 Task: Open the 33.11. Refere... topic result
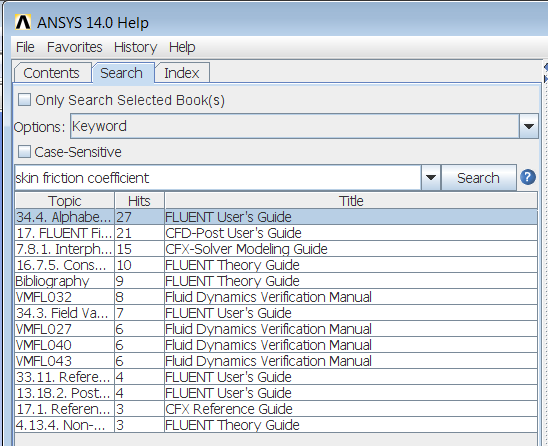click(64, 377)
